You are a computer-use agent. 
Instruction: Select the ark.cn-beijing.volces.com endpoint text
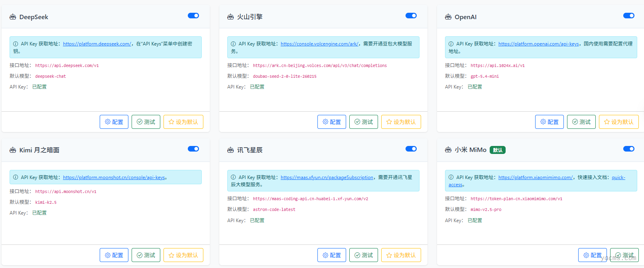[x=320, y=65]
